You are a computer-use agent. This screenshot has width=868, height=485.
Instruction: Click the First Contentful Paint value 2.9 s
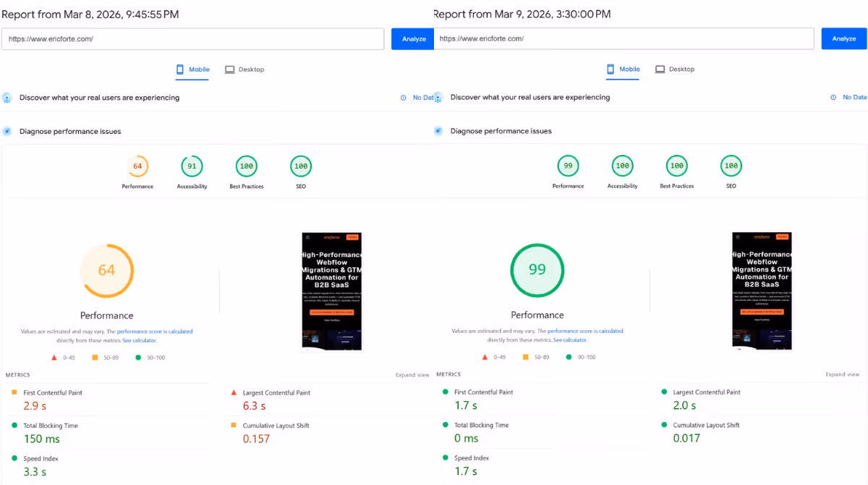coord(35,406)
